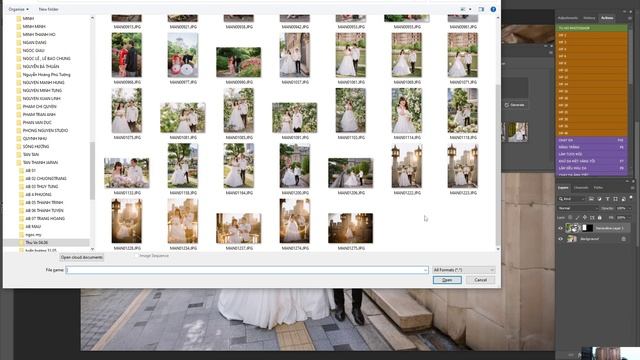Click the Generate button in Photoshop
The width and height of the screenshot is (640, 360).
[515, 105]
